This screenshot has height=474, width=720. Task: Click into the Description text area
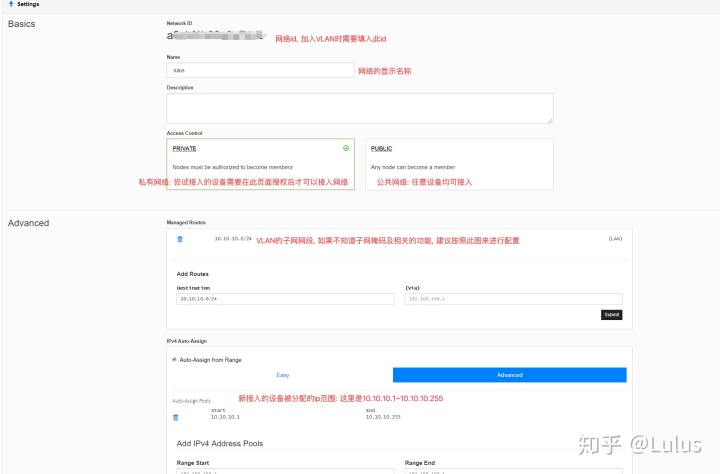click(x=360, y=108)
